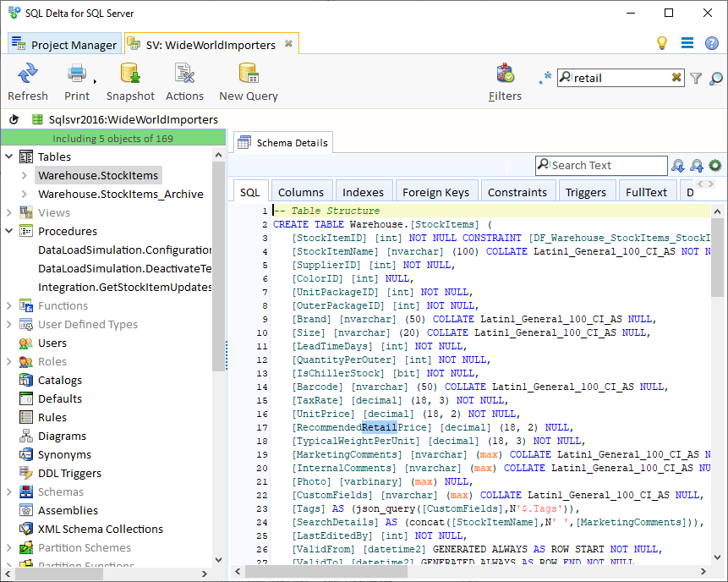Switch to the Constraints tab
Image resolution: width=728 pixels, height=582 pixels.
click(x=517, y=192)
